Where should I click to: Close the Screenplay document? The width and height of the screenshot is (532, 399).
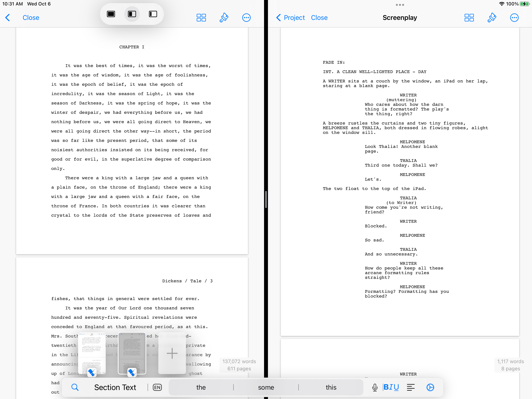pyautogui.click(x=319, y=18)
